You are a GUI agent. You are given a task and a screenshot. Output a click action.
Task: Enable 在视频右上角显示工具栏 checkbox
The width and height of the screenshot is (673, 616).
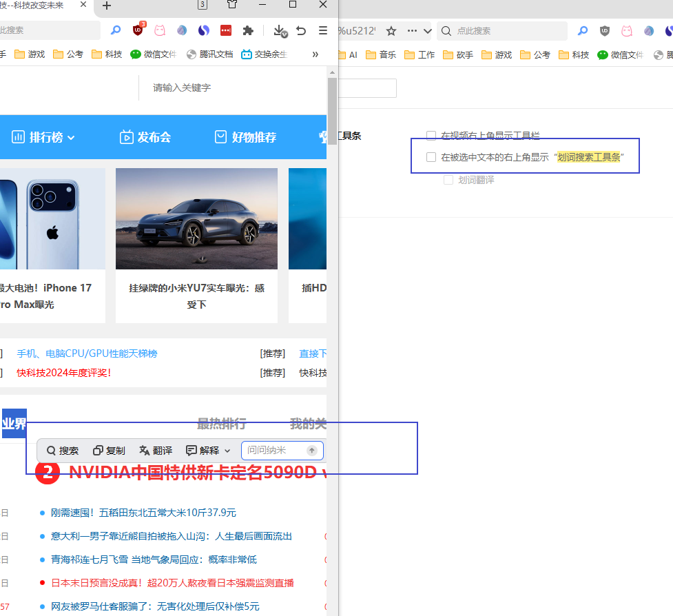click(x=431, y=136)
